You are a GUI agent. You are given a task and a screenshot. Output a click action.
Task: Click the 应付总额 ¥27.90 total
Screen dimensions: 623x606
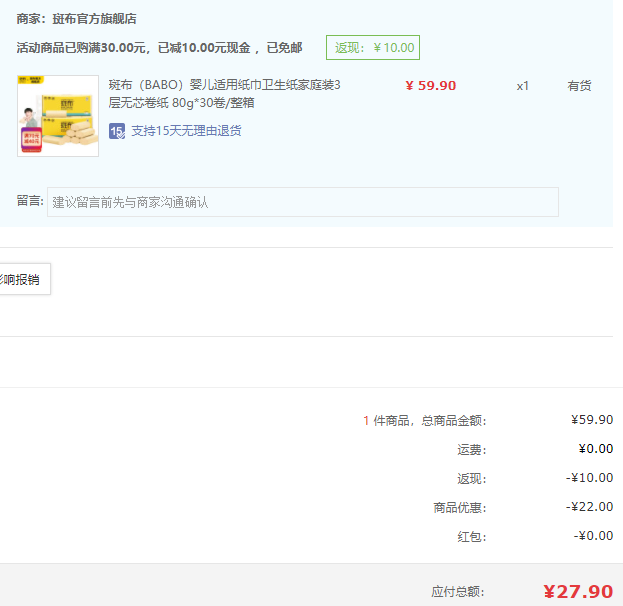coord(578,591)
